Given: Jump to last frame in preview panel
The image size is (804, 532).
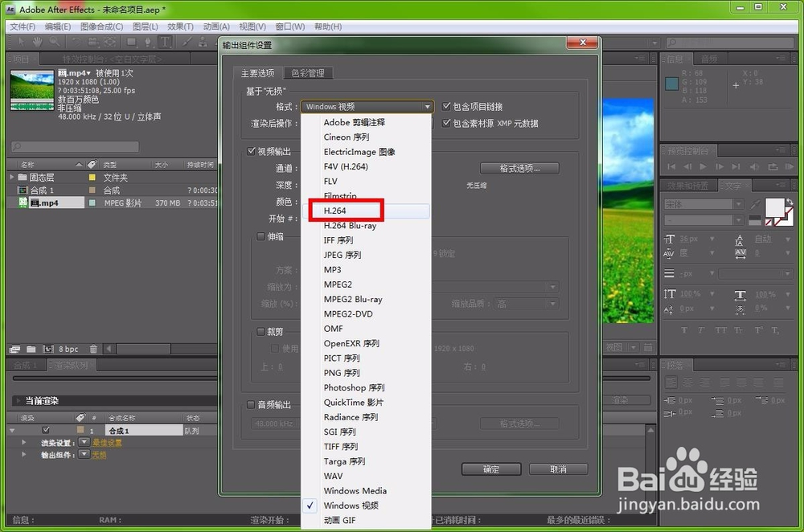Looking at the screenshot, I should click(x=736, y=166).
